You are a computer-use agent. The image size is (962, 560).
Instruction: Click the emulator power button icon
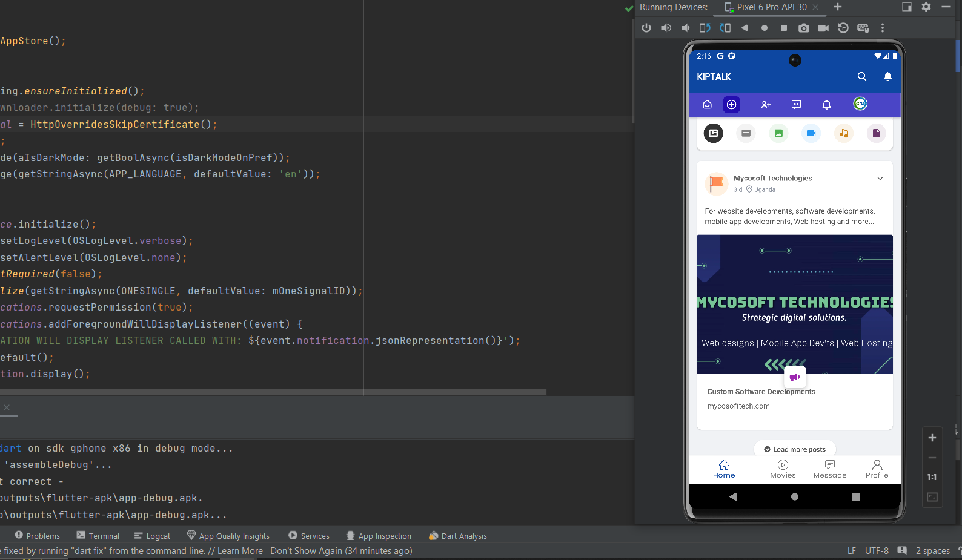click(x=646, y=28)
